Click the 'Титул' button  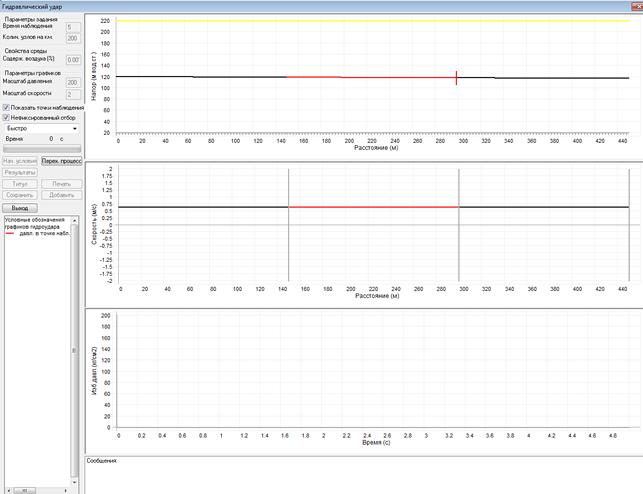[20, 184]
